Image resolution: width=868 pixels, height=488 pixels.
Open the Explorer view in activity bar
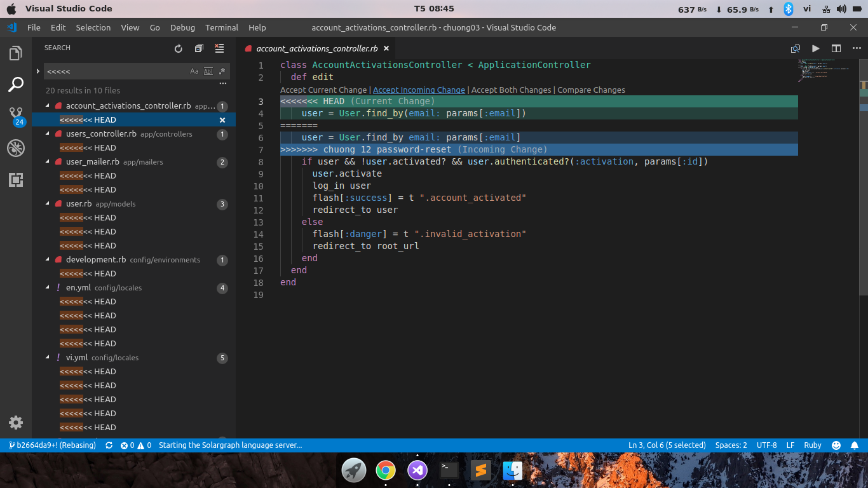16,53
